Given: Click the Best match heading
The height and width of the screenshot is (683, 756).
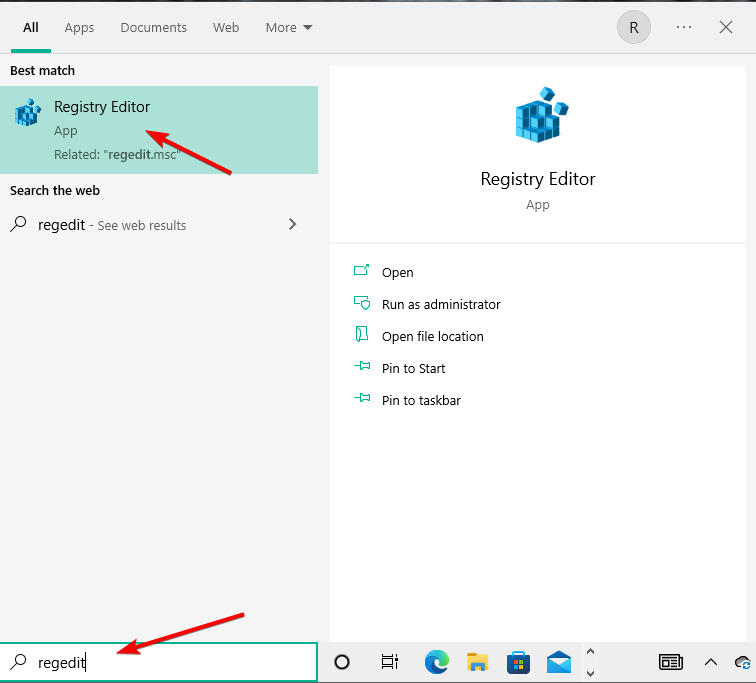Looking at the screenshot, I should [42, 70].
